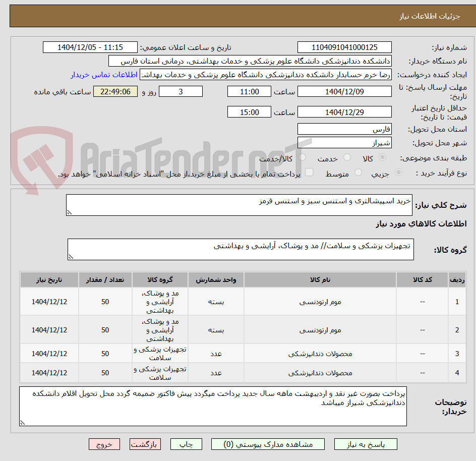Click the announcement date field 1404/12/05 - 11:15
The image size is (476, 461).
point(90,47)
